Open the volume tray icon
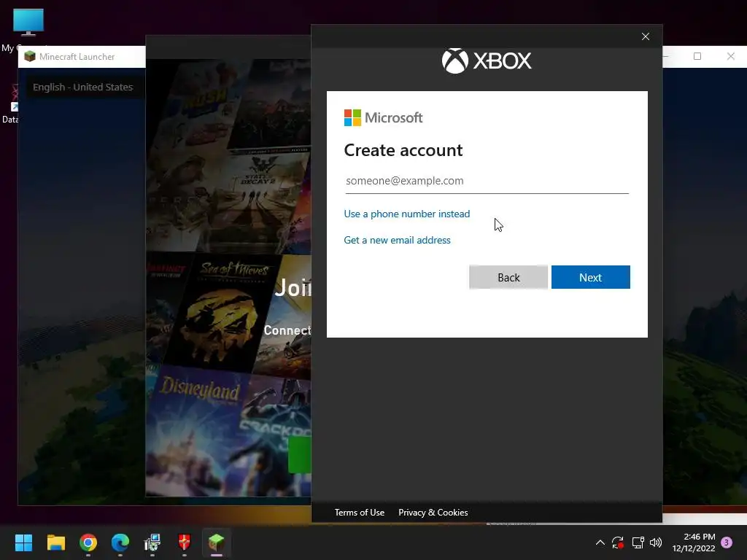The width and height of the screenshot is (747, 560). [x=656, y=542]
